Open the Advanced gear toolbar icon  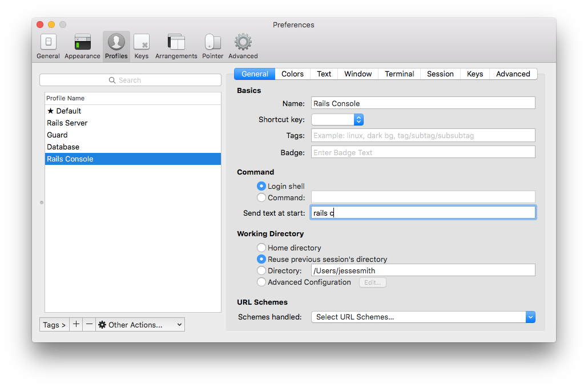point(243,46)
